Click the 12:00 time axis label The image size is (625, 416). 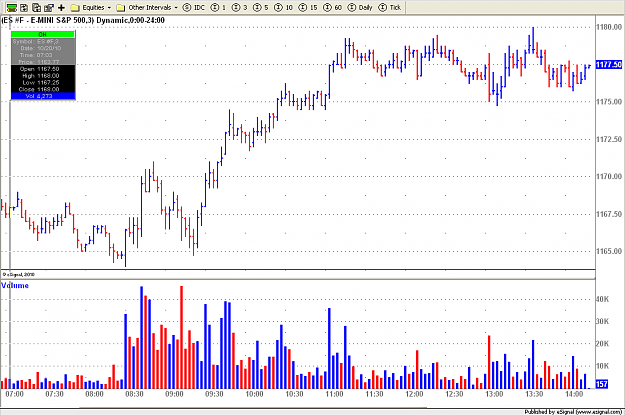[414, 394]
